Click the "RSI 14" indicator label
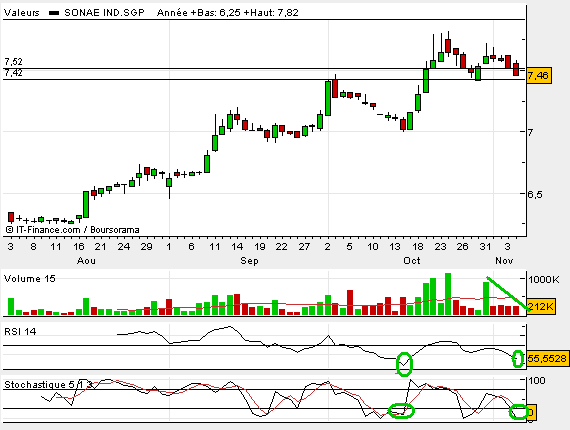 [x=20, y=331]
